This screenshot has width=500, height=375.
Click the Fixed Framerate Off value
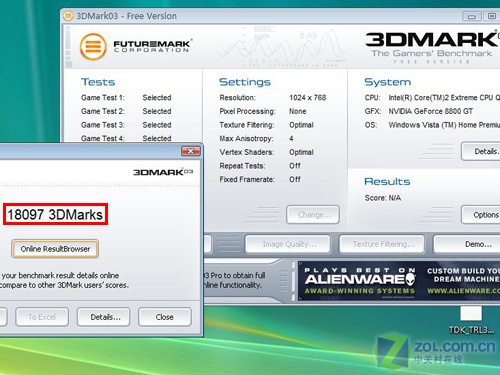(295, 179)
